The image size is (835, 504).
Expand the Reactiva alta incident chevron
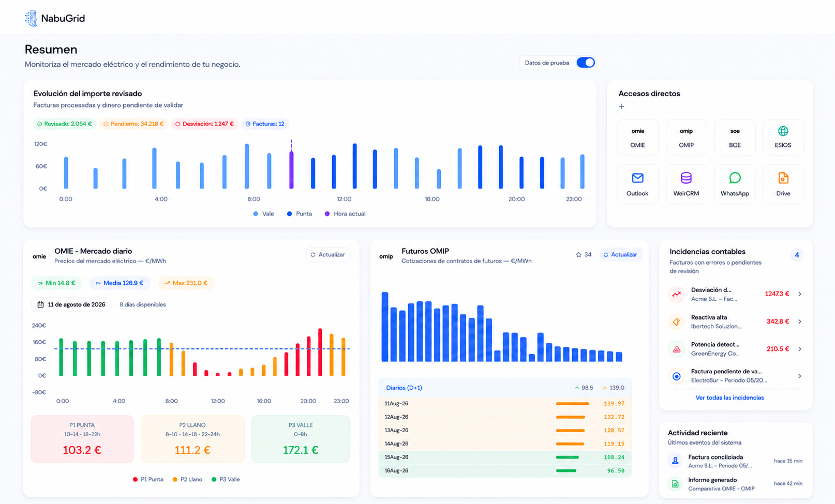click(800, 322)
